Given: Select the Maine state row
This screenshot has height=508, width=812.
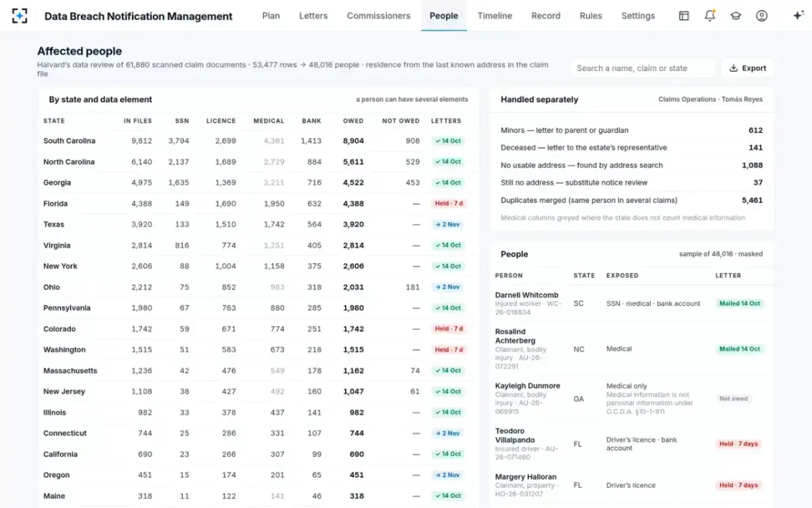Looking at the screenshot, I should click(x=258, y=496).
